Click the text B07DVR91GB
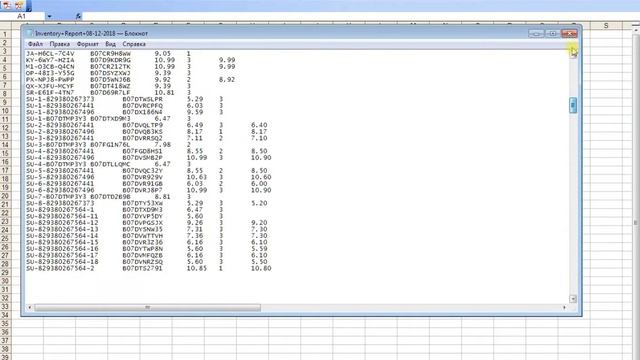Viewport: 640px width, 360px height. coord(143,184)
